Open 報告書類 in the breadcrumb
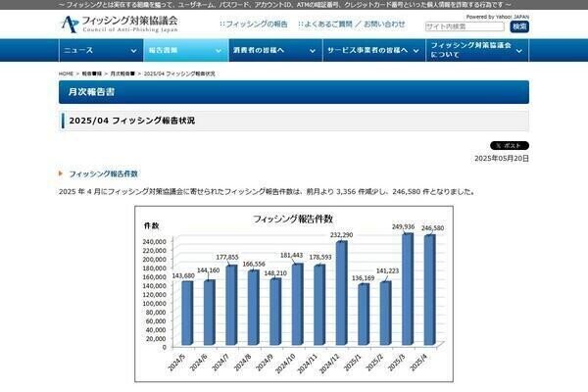Image resolution: width=588 pixels, height=392 pixels. point(92,73)
